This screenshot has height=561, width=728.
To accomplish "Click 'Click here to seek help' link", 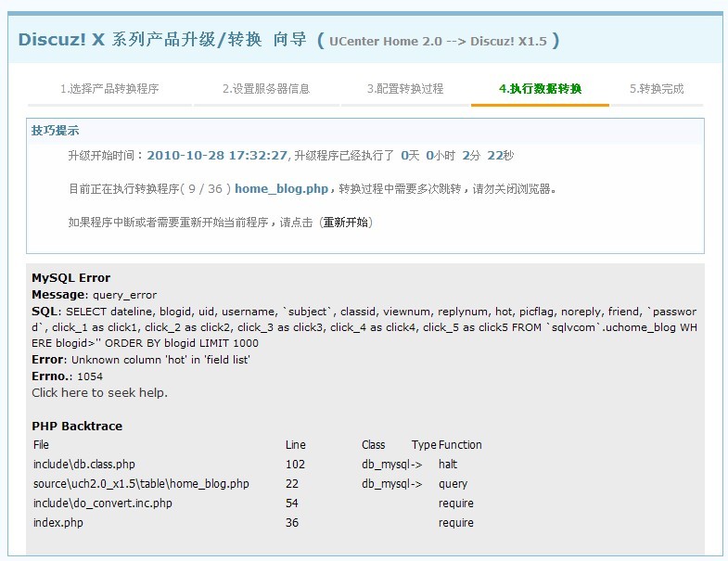I will point(99,393).
